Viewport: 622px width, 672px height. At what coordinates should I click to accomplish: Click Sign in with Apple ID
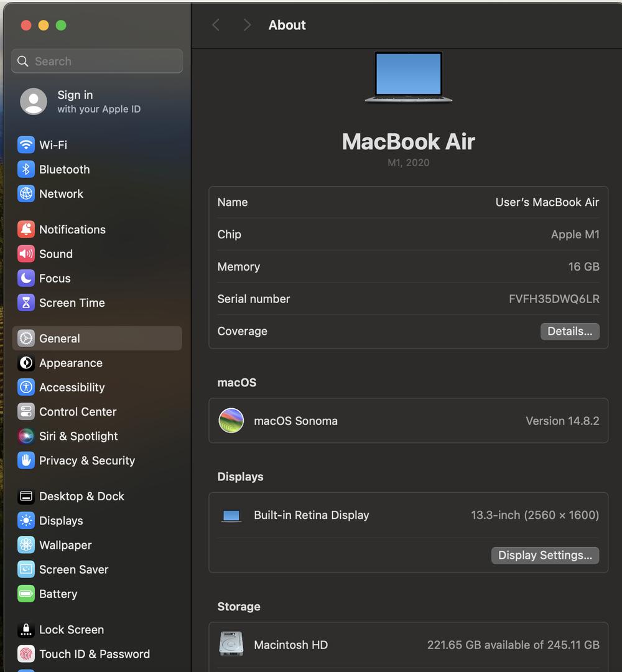coord(98,101)
